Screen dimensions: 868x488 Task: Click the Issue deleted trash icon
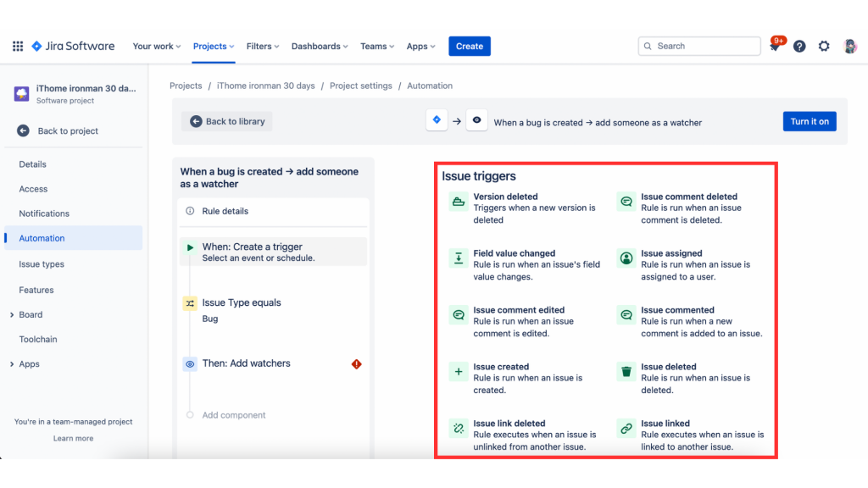pos(626,372)
